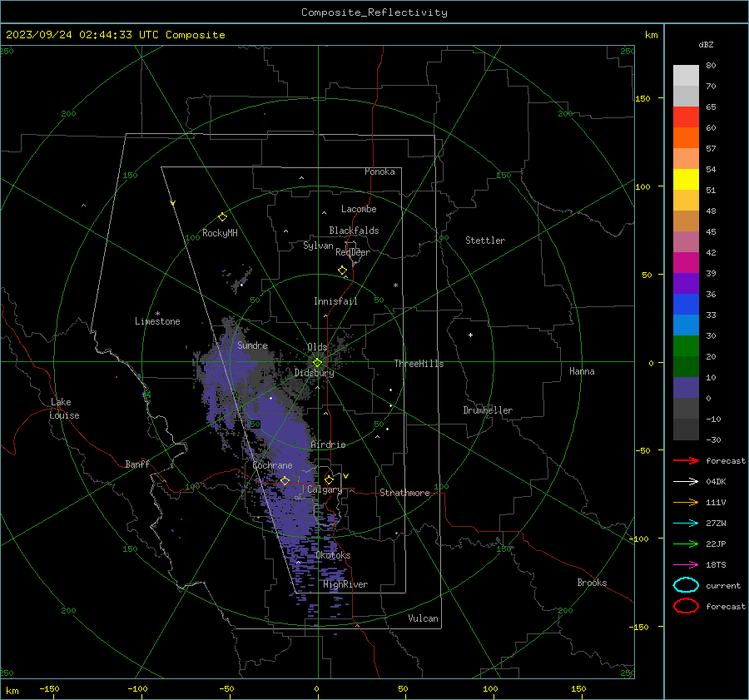749x700 pixels.
Task: Select the bright blue 36 dBZ swatch
Action: (x=686, y=305)
